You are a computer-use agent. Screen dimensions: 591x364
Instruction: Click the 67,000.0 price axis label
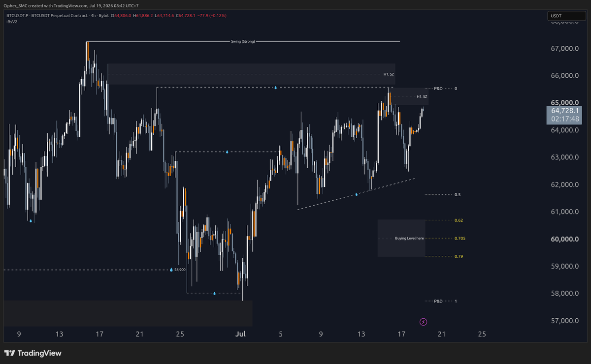(x=564, y=49)
